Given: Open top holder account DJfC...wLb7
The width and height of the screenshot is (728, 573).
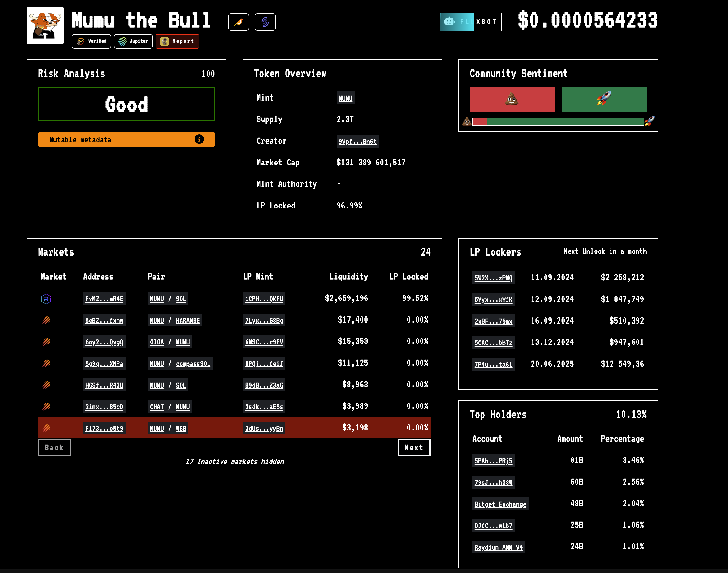Looking at the screenshot, I should click(494, 525).
